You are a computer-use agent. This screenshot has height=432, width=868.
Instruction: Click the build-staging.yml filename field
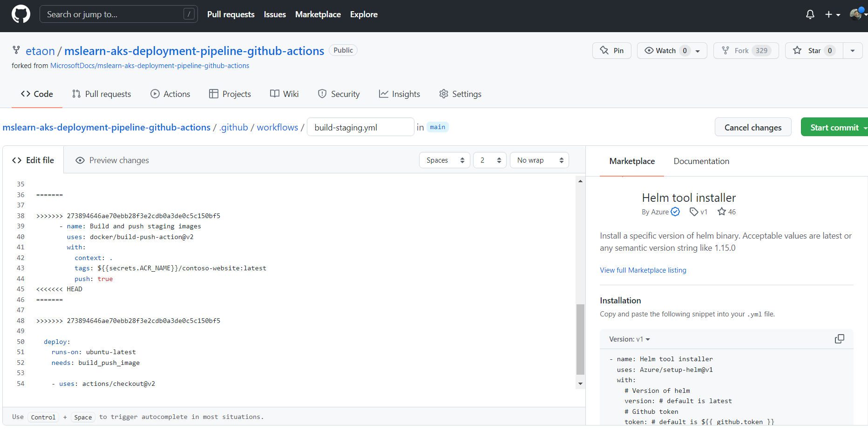click(x=360, y=127)
